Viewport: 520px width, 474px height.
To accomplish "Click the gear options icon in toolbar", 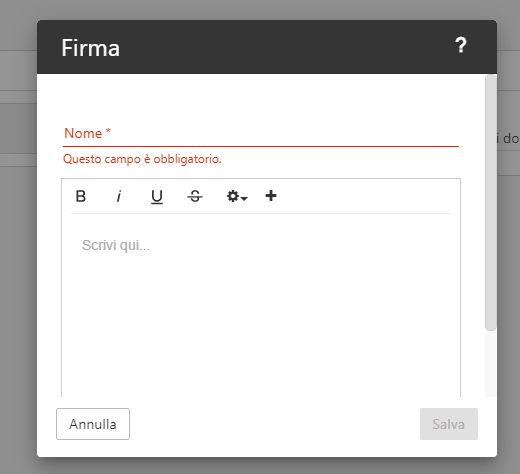I will [x=233, y=196].
